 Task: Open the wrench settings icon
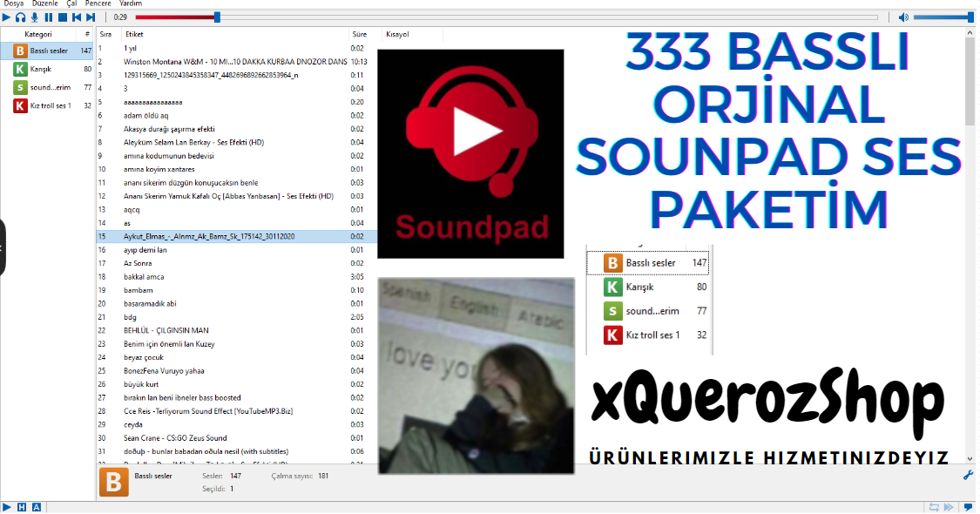pos(968,476)
